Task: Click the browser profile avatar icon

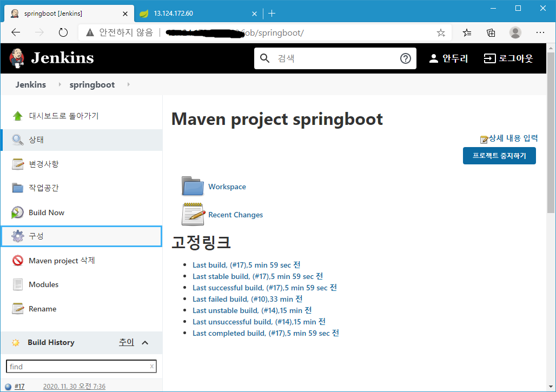Action: click(x=515, y=32)
